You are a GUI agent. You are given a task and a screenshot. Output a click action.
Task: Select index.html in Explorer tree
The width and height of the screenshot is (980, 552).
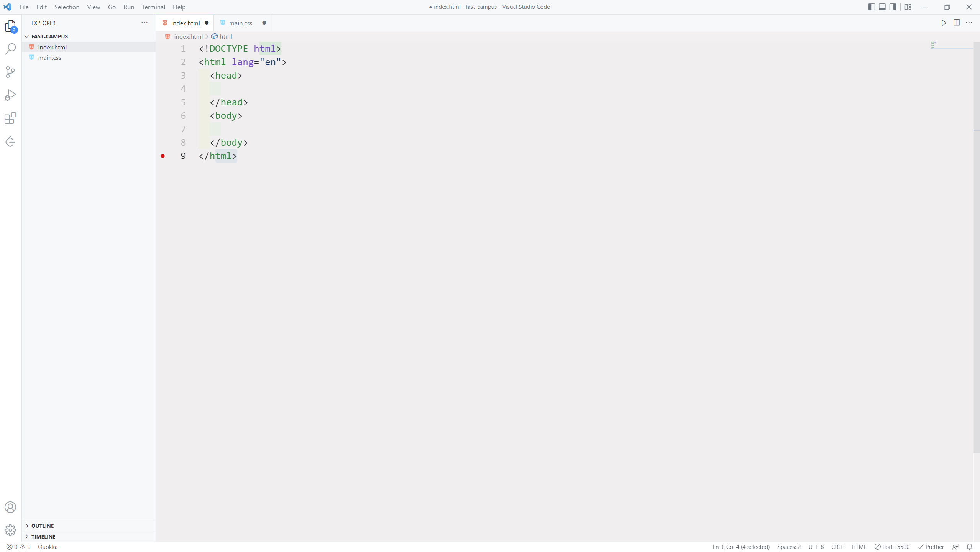coord(89,47)
